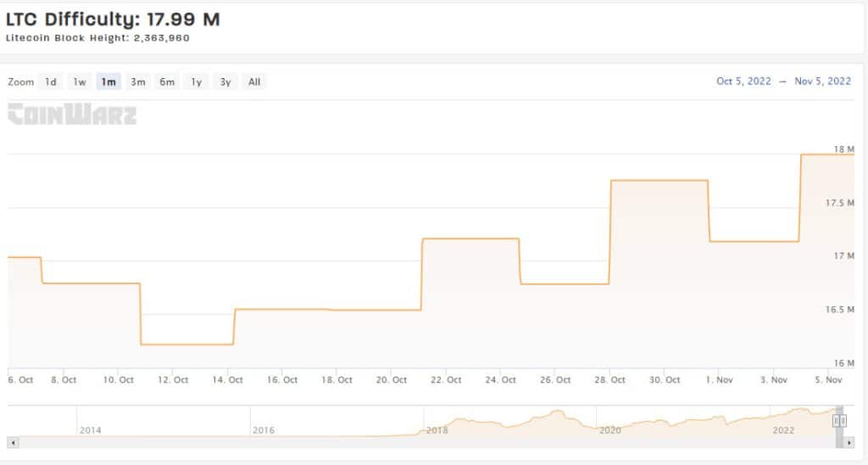
Task: Click the '12. Oct' axis label
Action: (x=173, y=379)
